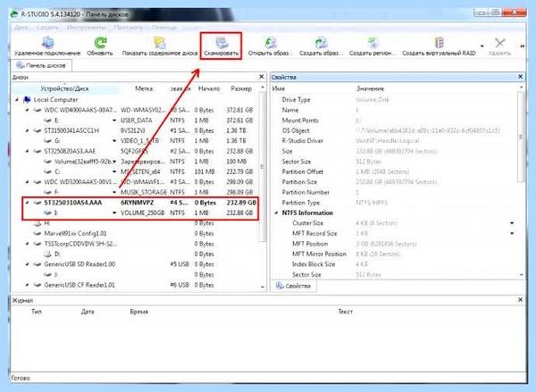
Task: Collapse the ST3250310AS4.AAA disk node
Action: coord(28,203)
